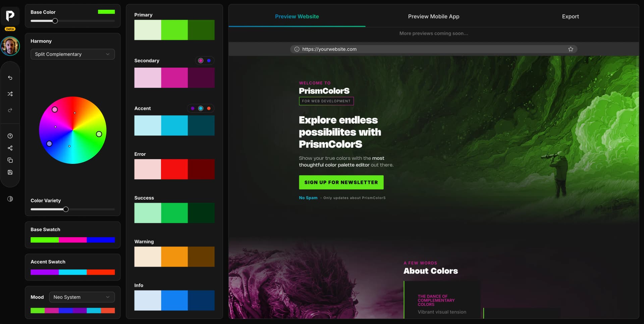Expand the Mood Neo System dropdown
Screen dimensions: 644x324
(82, 297)
